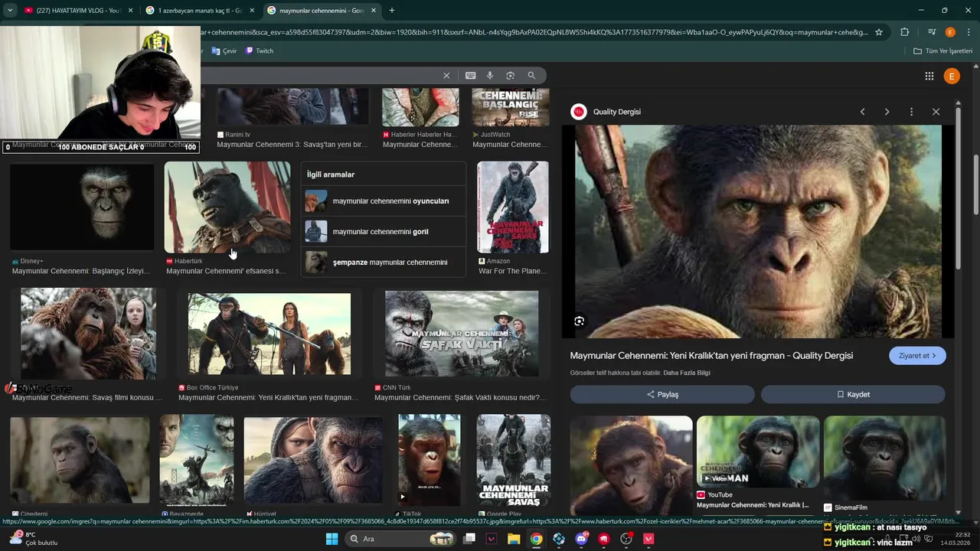Image resolution: width=980 pixels, height=551 pixels.
Task: Open the Google apps grid
Action: 929,76
